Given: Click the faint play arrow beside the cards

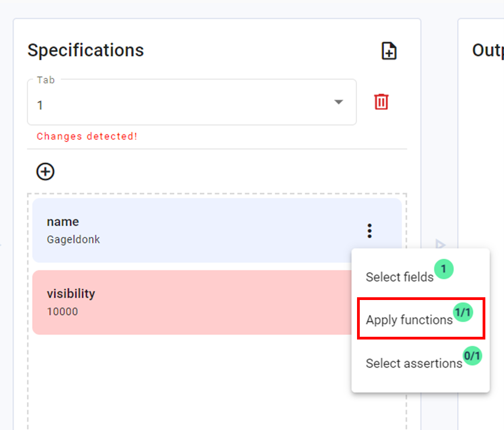Looking at the screenshot, I should point(440,244).
